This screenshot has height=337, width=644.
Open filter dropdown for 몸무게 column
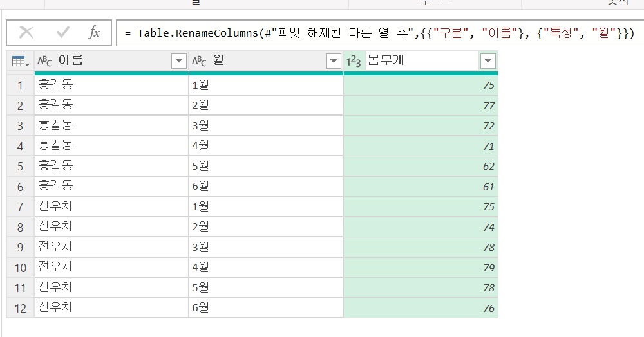488,61
